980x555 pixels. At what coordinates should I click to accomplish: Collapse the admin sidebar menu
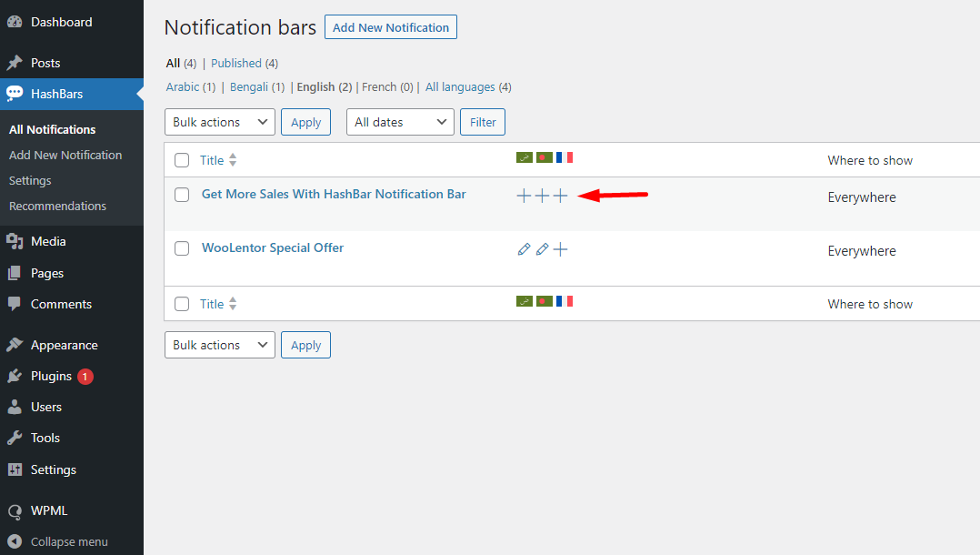(68, 541)
